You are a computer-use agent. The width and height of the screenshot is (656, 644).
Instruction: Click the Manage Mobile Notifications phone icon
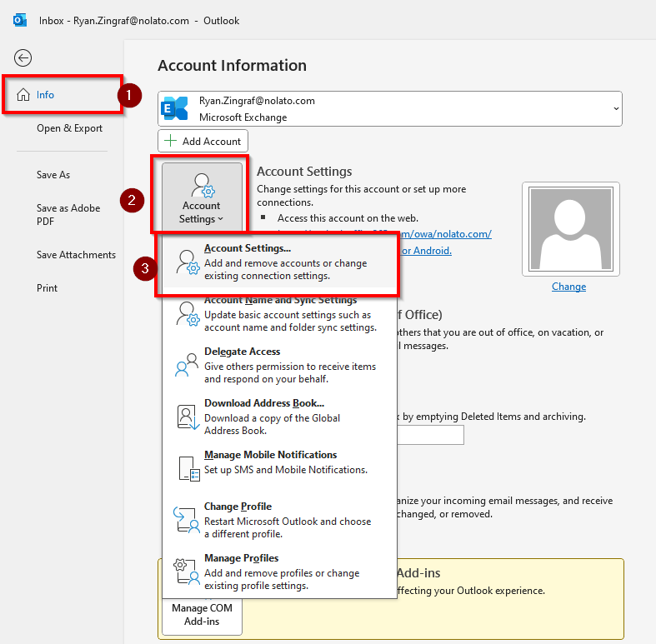click(x=189, y=469)
